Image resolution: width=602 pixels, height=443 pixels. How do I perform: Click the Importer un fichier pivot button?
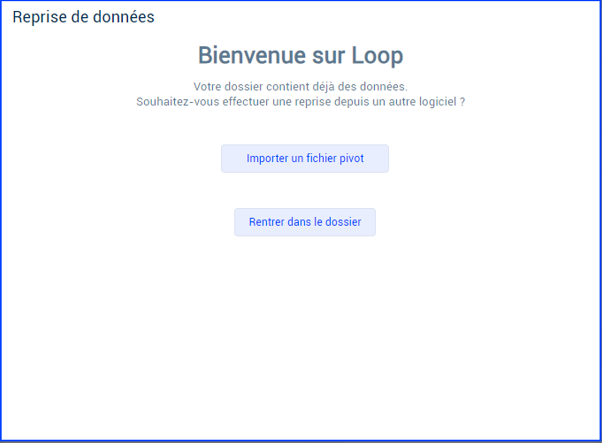(305, 159)
